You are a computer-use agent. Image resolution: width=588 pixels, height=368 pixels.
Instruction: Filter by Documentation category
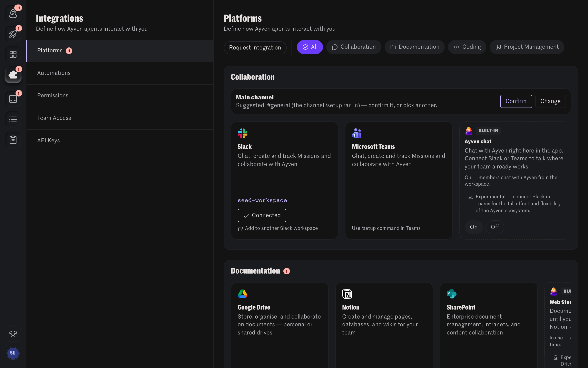point(414,47)
